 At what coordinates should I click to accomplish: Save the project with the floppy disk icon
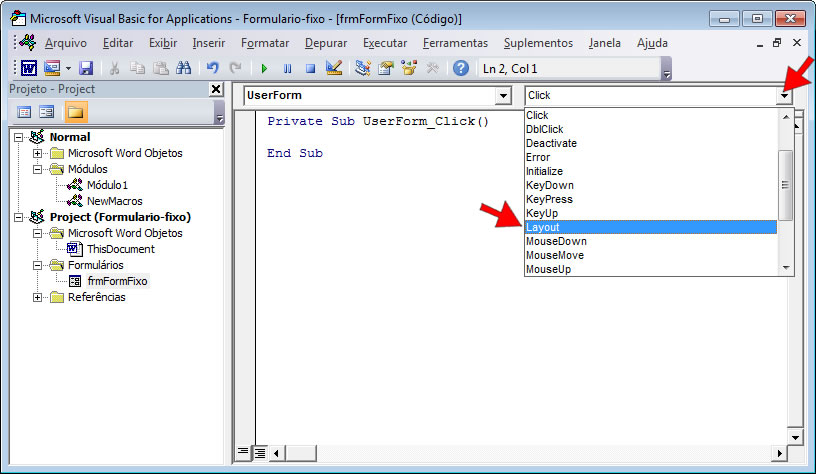pos(86,68)
